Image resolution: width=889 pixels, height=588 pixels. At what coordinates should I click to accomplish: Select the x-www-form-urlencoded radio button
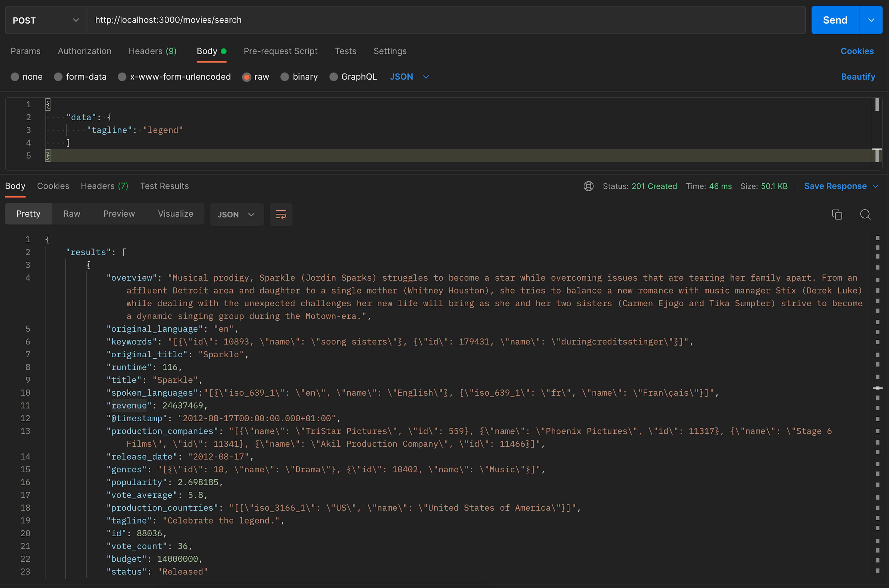122,77
